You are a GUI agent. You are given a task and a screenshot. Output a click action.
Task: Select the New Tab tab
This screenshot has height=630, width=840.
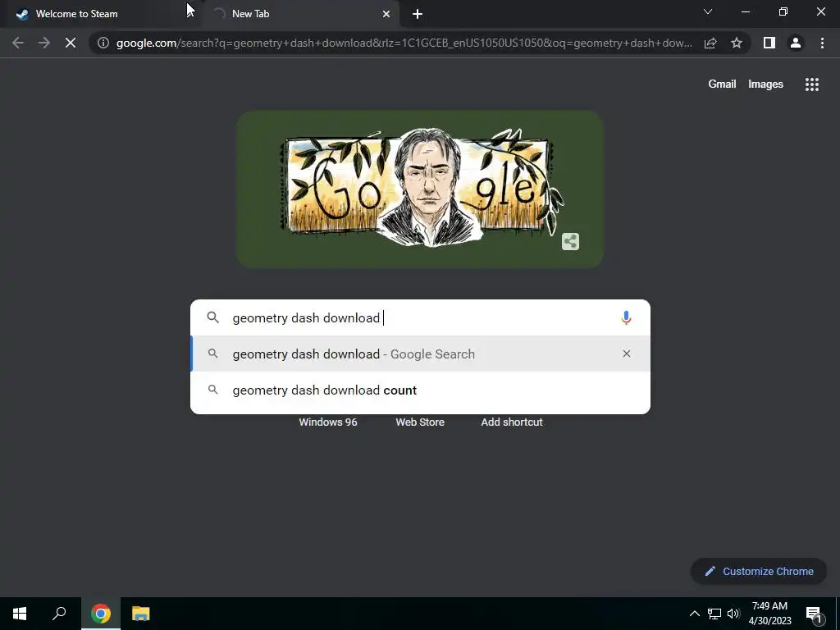pos(302,14)
